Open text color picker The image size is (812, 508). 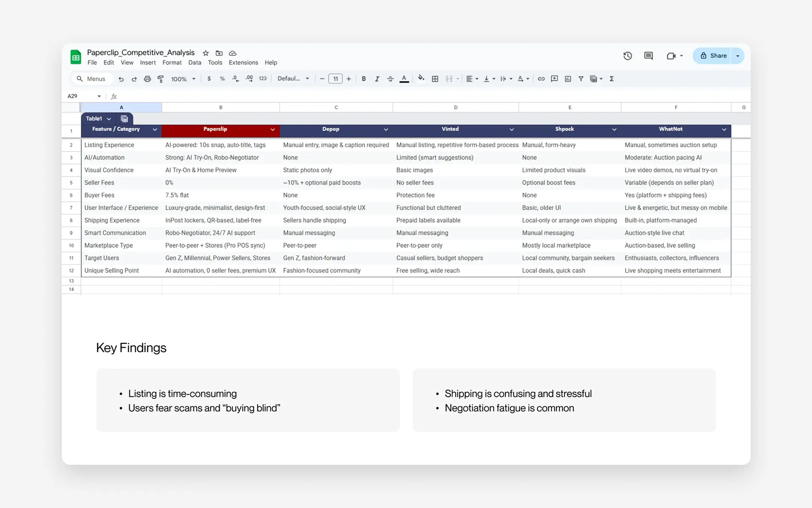point(404,79)
